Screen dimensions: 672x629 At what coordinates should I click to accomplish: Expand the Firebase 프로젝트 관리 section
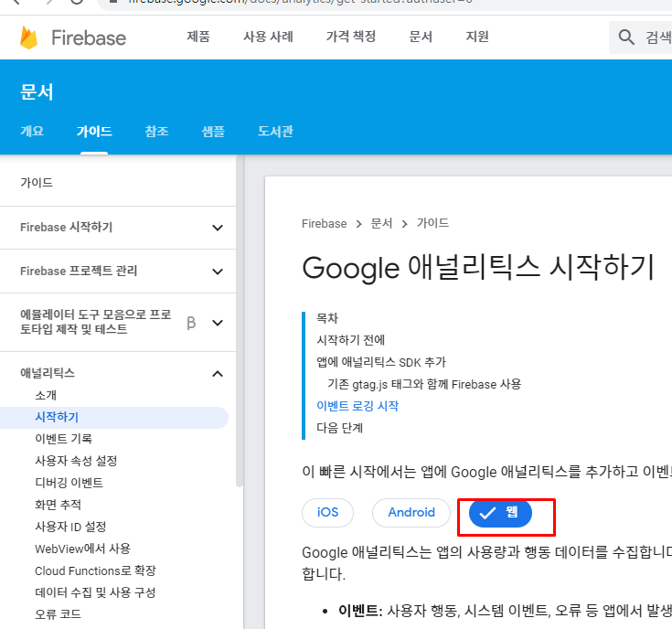tap(218, 272)
